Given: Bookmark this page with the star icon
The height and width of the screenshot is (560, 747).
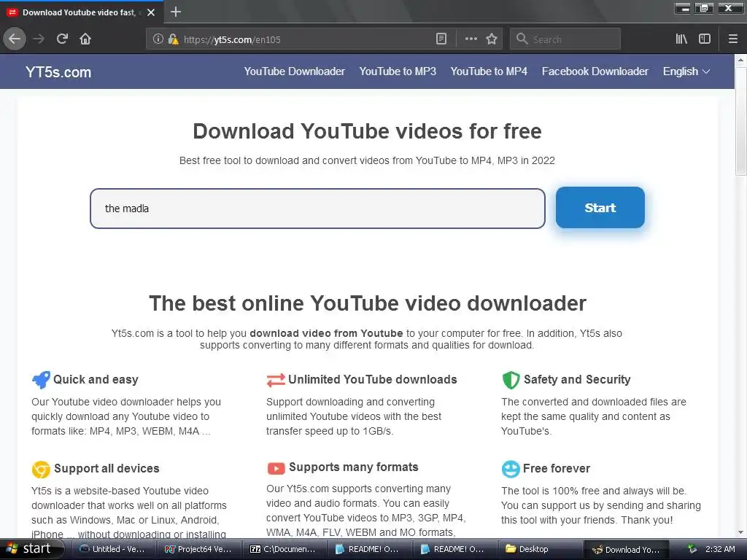Looking at the screenshot, I should pyautogui.click(x=492, y=39).
